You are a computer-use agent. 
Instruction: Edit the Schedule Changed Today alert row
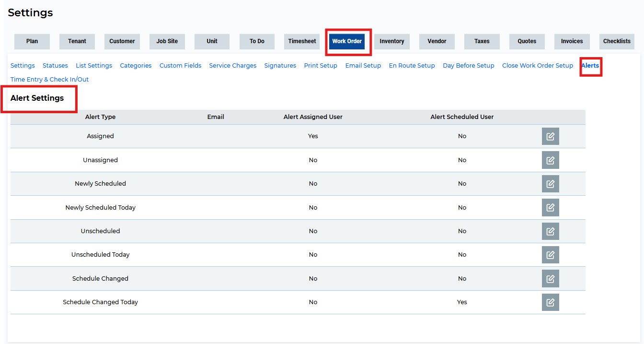550,302
